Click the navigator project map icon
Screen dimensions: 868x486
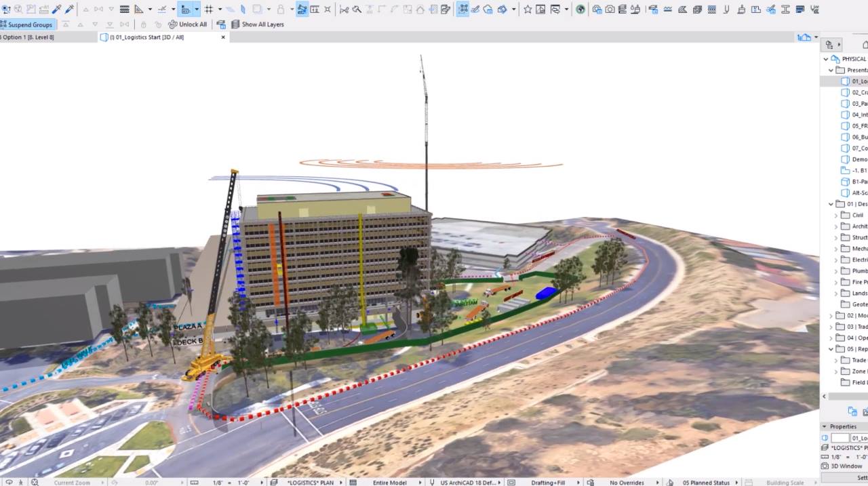(x=829, y=45)
